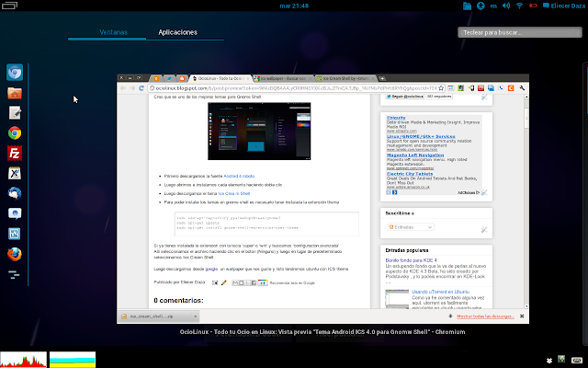This screenshot has width=588, height=368.
Task: Open FileZilla from the dash
Action: (x=15, y=154)
